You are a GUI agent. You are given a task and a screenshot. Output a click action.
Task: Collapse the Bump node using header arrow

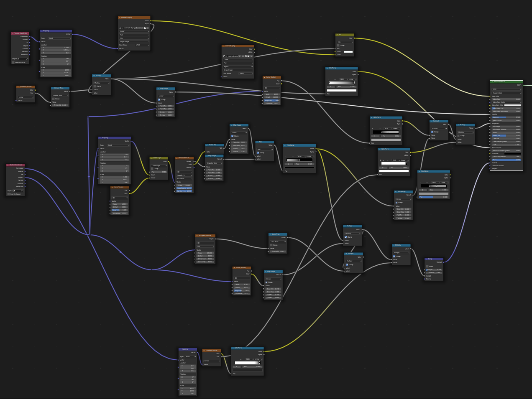(426, 259)
